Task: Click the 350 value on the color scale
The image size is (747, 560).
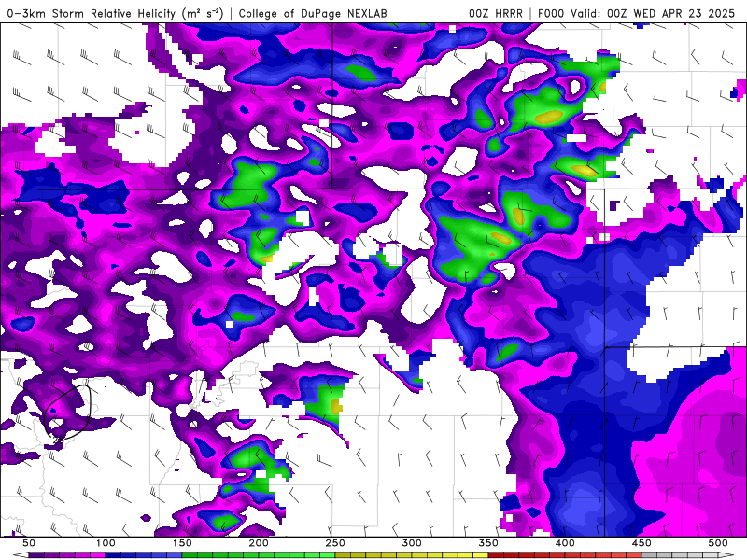Action: (488, 543)
